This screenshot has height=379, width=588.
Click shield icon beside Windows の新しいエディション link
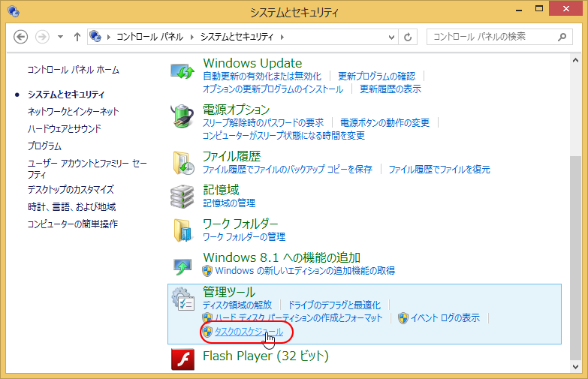coord(207,271)
